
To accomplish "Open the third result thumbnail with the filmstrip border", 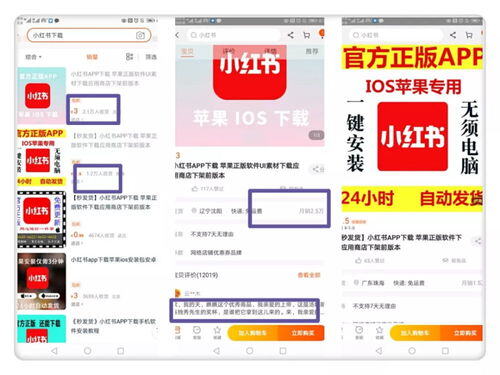I will (42, 220).
